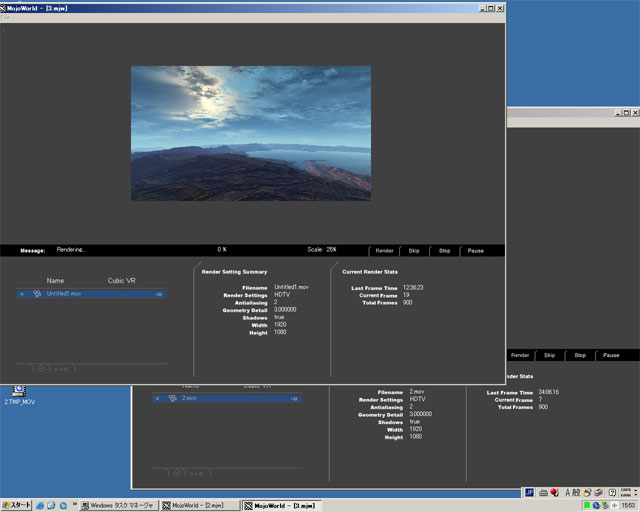Pause rendering in the background 2.mjw window
Viewport: 640px width, 512px height.
(x=611, y=355)
